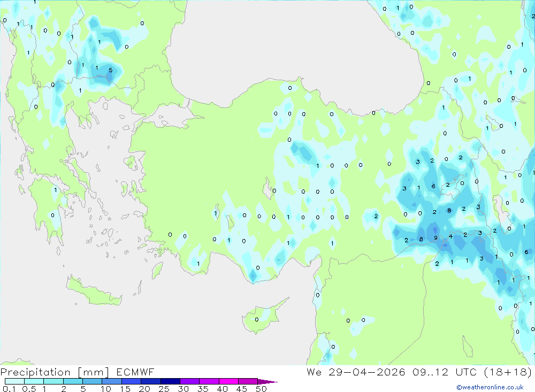The height and width of the screenshot is (392, 535).
Task: Click the 'We' weekday label
Action: pos(314,372)
